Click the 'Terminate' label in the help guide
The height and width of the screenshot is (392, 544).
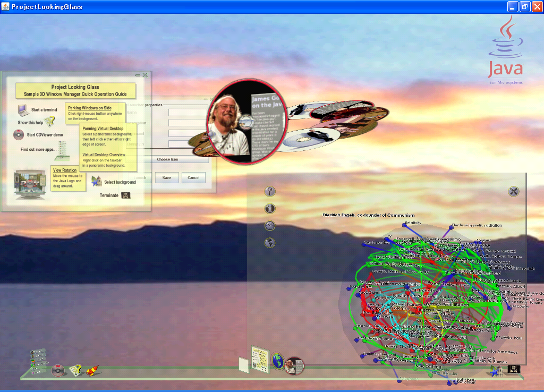pyautogui.click(x=109, y=195)
